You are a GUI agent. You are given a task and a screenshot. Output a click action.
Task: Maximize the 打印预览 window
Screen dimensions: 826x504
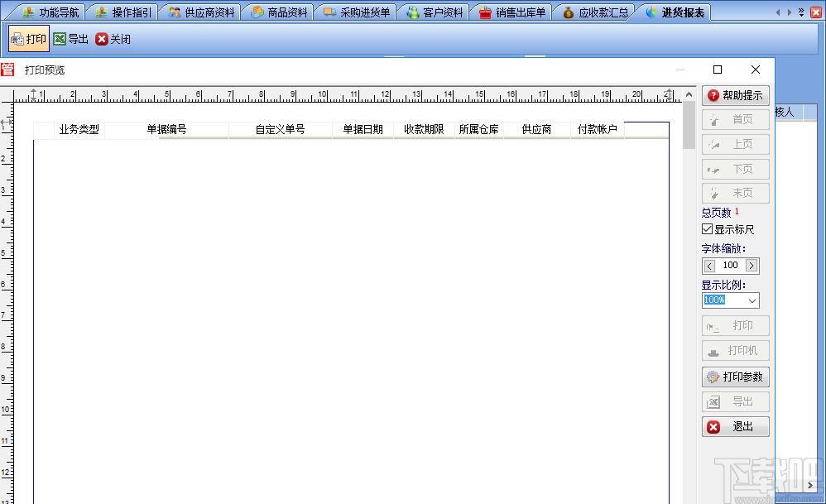pyautogui.click(x=718, y=70)
